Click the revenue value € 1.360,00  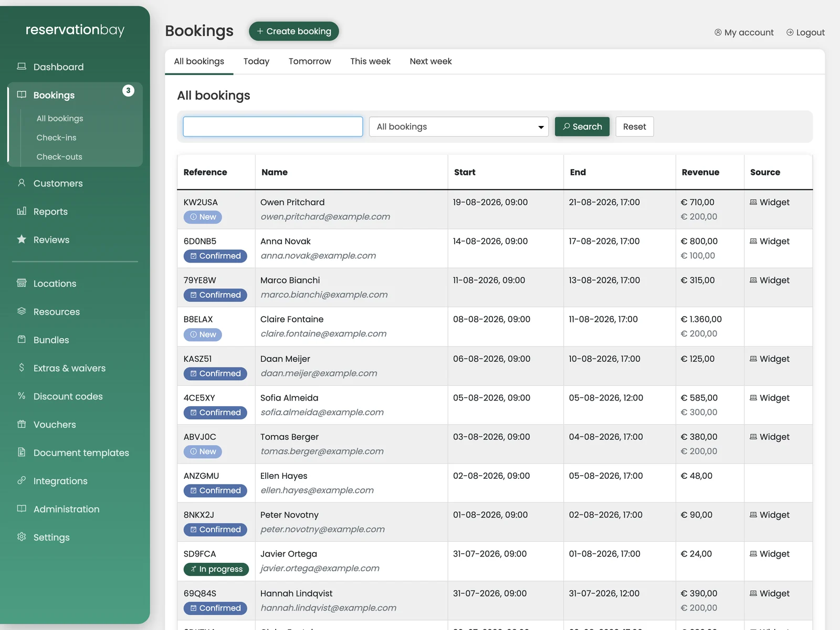701,319
